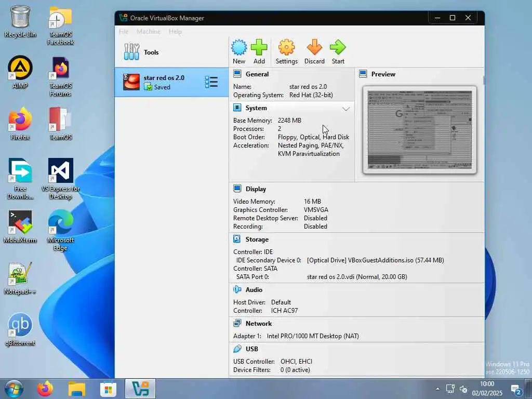532x399 pixels.
Task: Click the Discard saved state icon
Action: 314,47
